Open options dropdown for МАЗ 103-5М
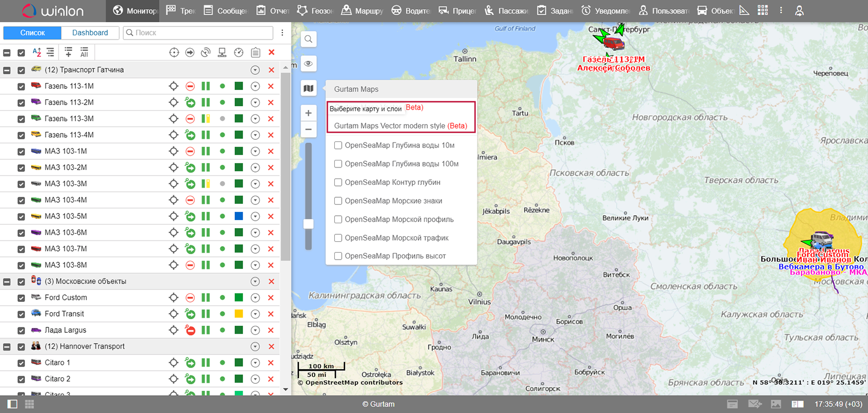Image resolution: width=868 pixels, height=413 pixels. 255,216
